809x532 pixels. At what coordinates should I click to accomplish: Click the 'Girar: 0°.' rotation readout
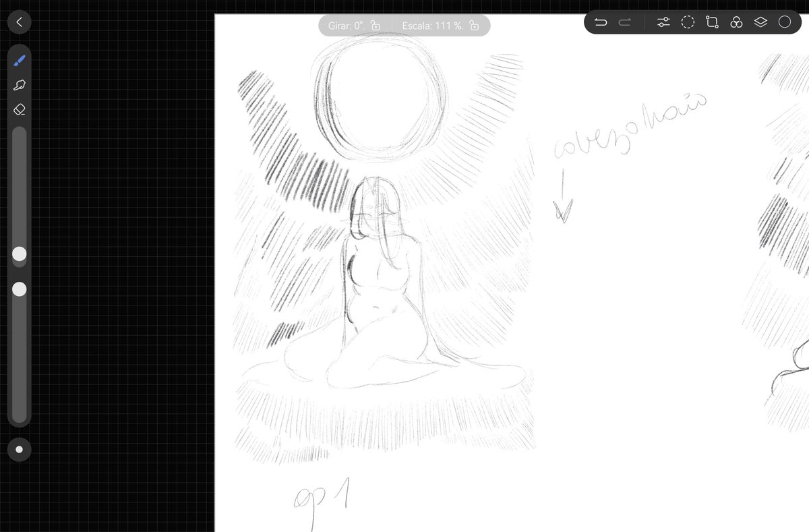pyautogui.click(x=347, y=26)
